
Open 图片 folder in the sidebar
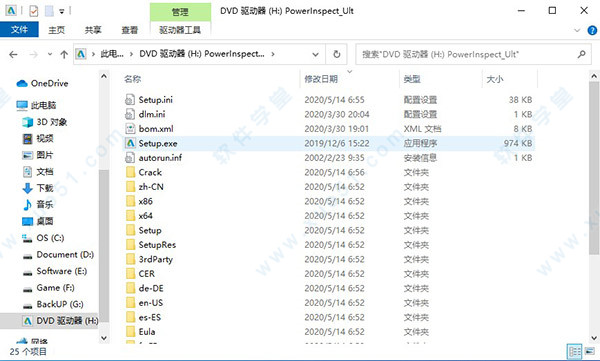click(38, 155)
